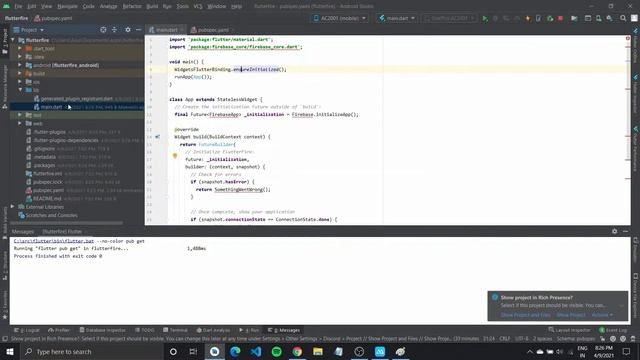Open Spotify from the taskbar
Image resolution: width=640 pixels, height=360 pixels.
[x=276, y=351]
